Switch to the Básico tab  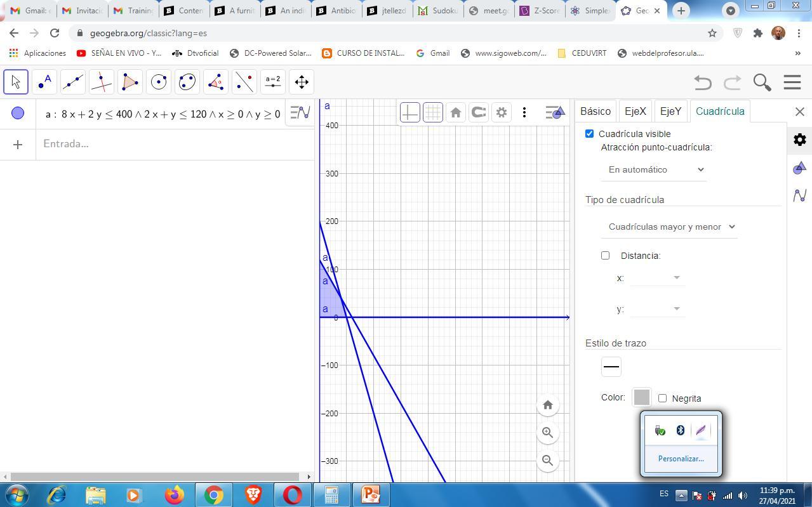tap(595, 111)
